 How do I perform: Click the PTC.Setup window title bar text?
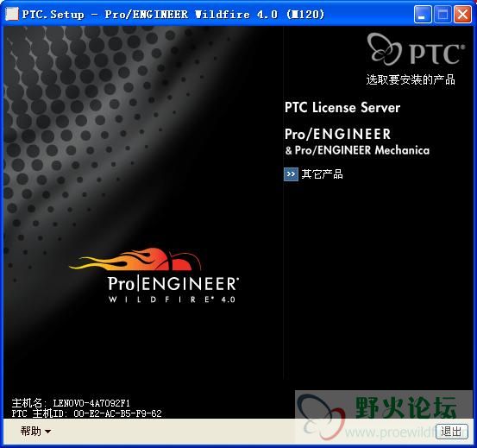[x=173, y=15]
